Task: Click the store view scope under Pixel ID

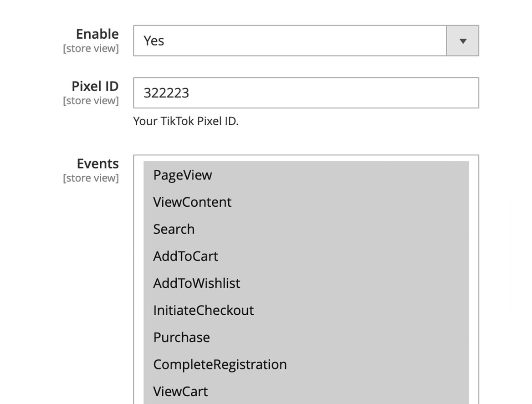Action: 91,101
